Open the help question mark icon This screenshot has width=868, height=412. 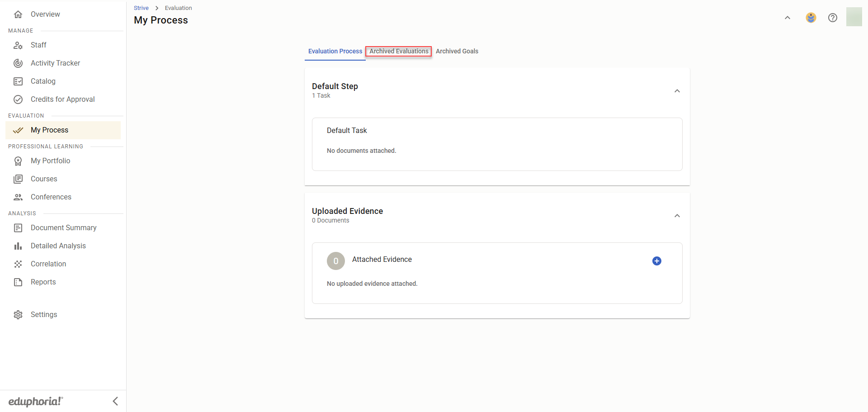tap(832, 18)
